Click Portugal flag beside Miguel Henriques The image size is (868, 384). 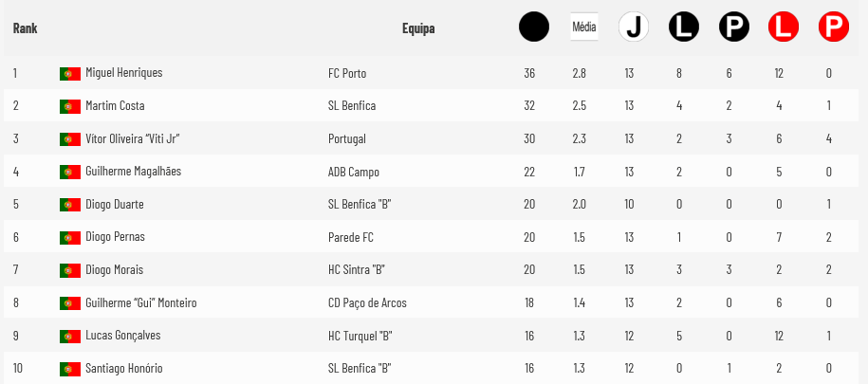(x=70, y=74)
